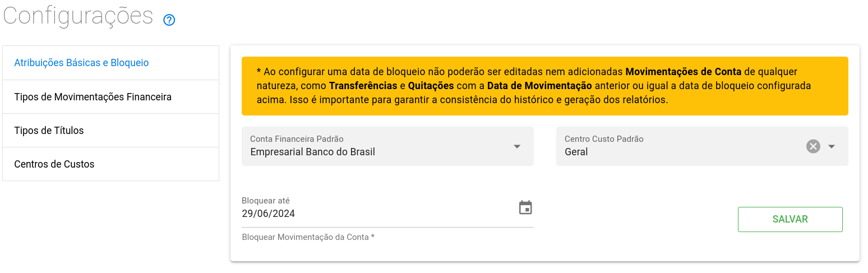Click bold Data de Movimentação warning text
868x273 pixels.
coord(539,86)
